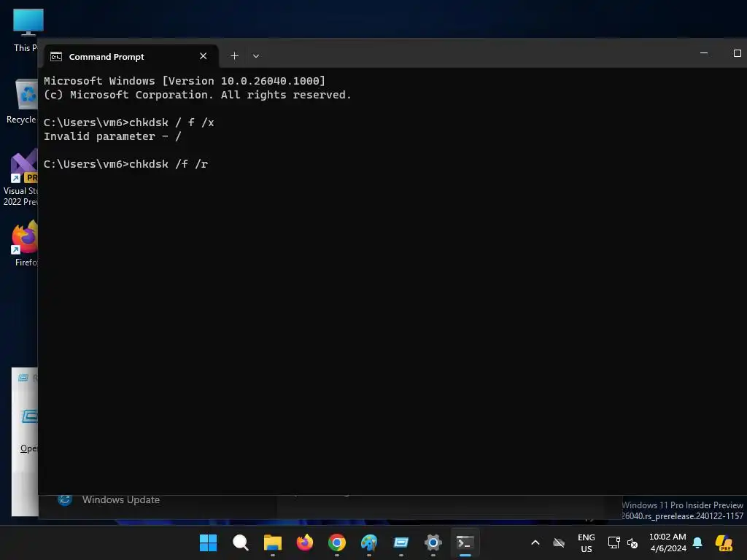Click the 'Invalid parameter - /' output line
747x560 pixels.
(x=112, y=136)
